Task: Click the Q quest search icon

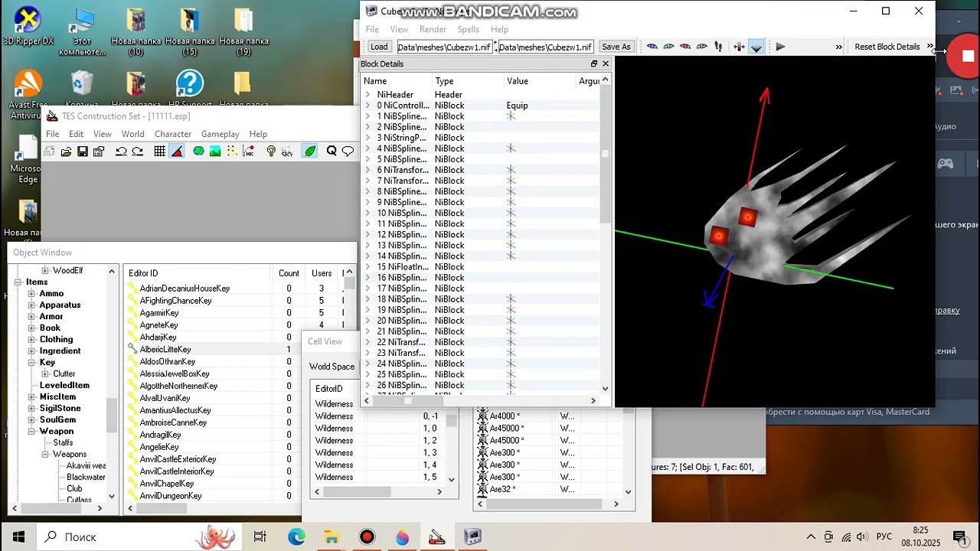Action: [332, 152]
